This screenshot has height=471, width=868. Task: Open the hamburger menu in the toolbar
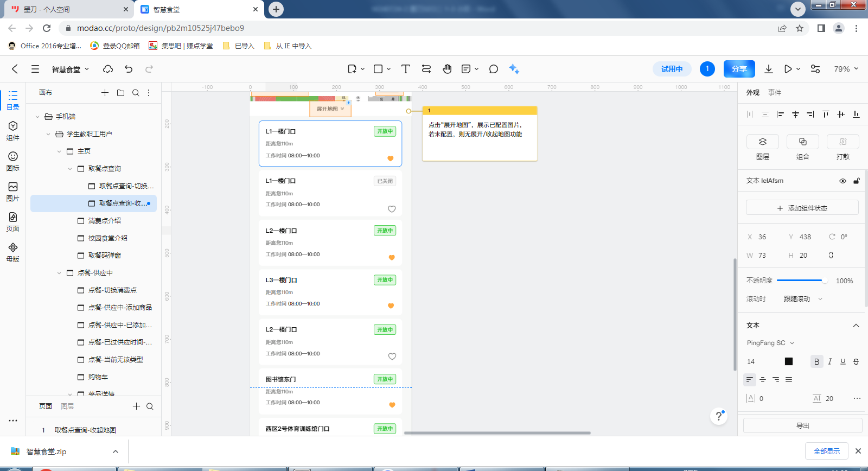pos(35,69)
